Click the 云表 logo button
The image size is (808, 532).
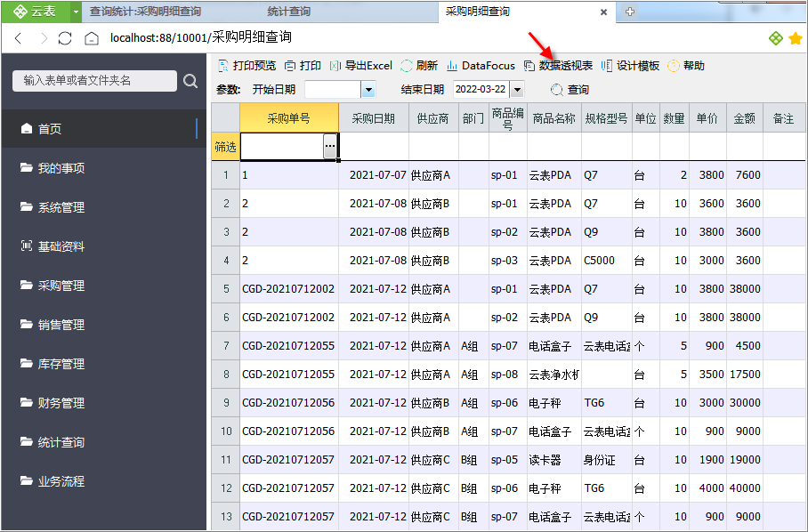[35, 12]
